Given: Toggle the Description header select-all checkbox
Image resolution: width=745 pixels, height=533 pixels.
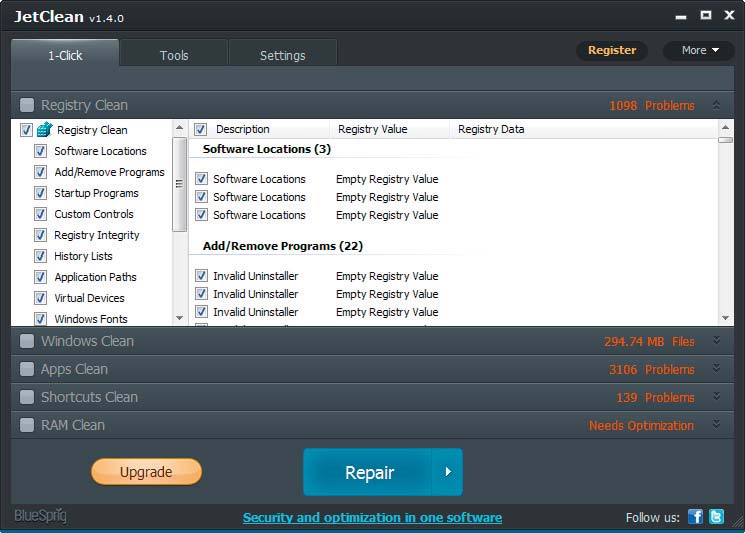Looking at the screenshot, I should point(201,129).
